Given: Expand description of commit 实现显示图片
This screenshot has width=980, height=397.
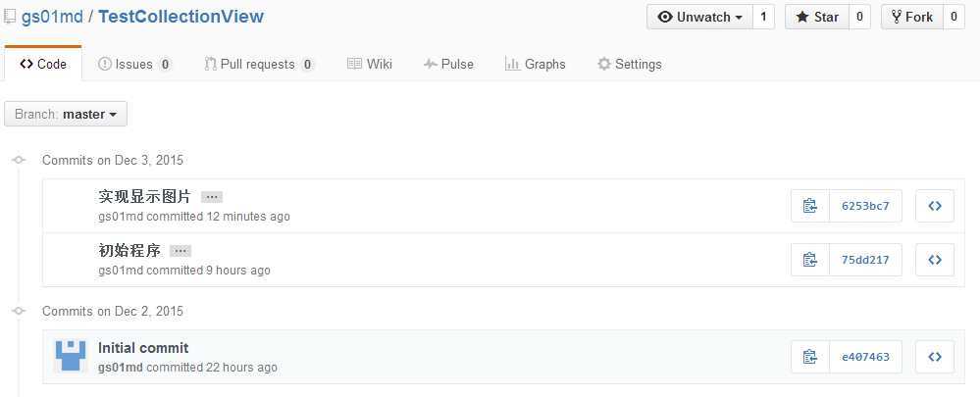Looking at the screenshot, I should point(212,197).
